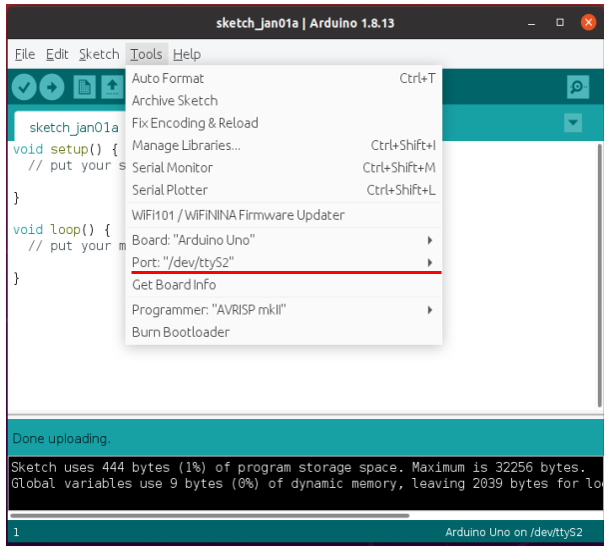The image size is (608, 550).
Task: Expand Programmer: "AVRISP mkII" submenu
Action: 284,310
